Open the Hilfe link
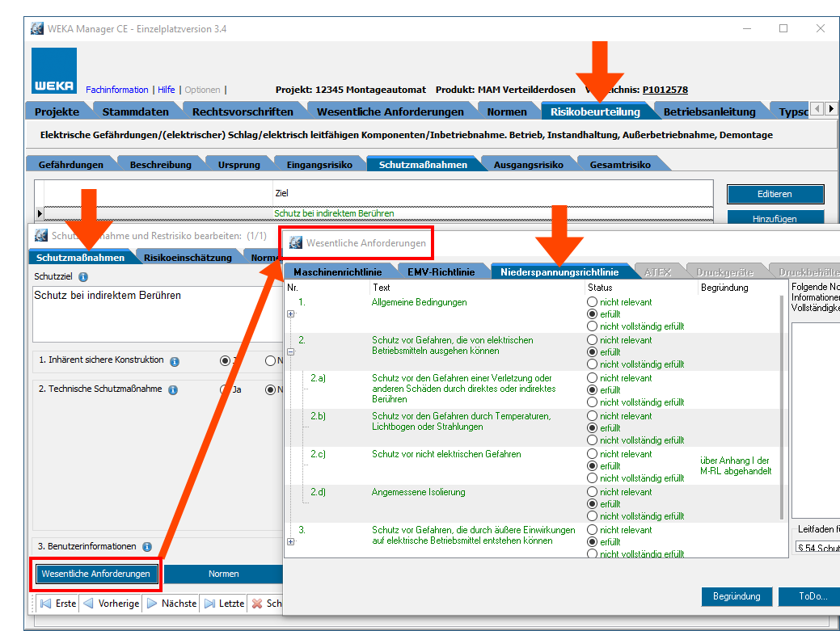Screen dimensions: 840x631 click(166, 90)
